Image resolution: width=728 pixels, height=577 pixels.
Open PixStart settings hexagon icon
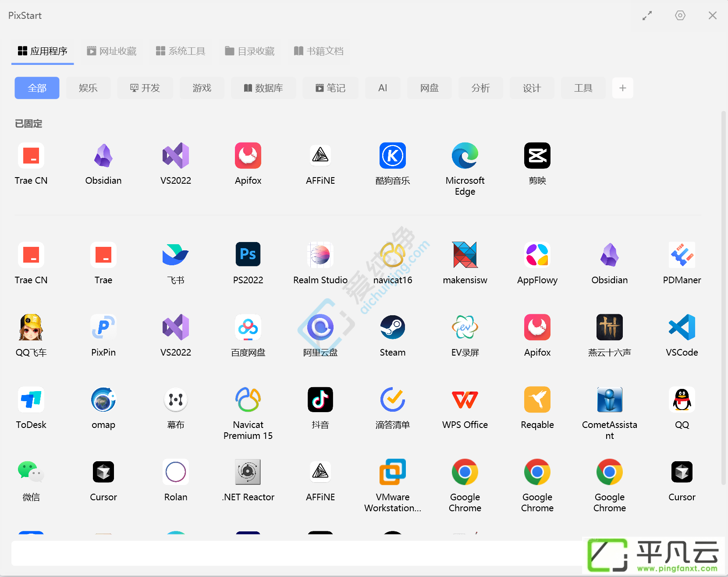(680, 15)
